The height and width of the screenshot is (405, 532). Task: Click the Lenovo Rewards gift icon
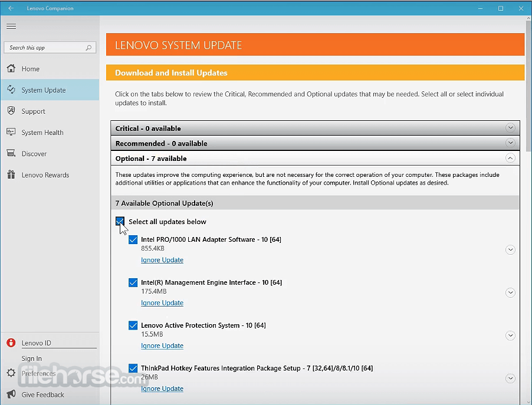pos(11,174)
